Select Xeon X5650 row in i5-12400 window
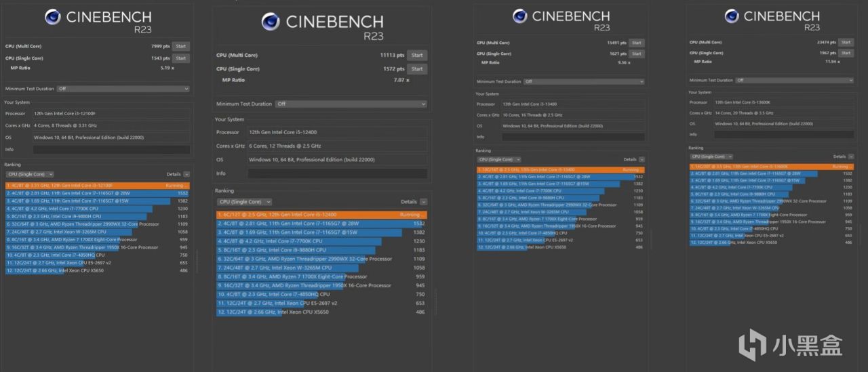Viewport: 868px width, 372px height. tap(321, 312)
